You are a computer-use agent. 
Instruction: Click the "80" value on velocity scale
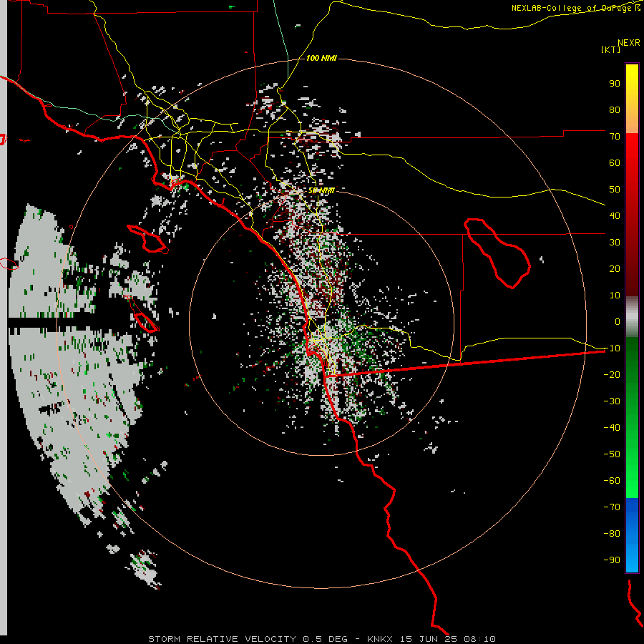pyautogui.click(x=615, y=109)
